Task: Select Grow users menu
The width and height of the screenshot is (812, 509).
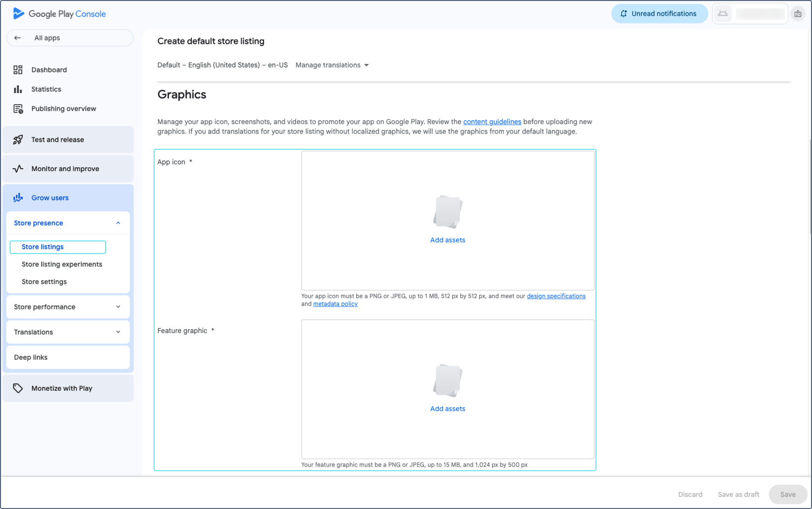Action: pos(68,198)
